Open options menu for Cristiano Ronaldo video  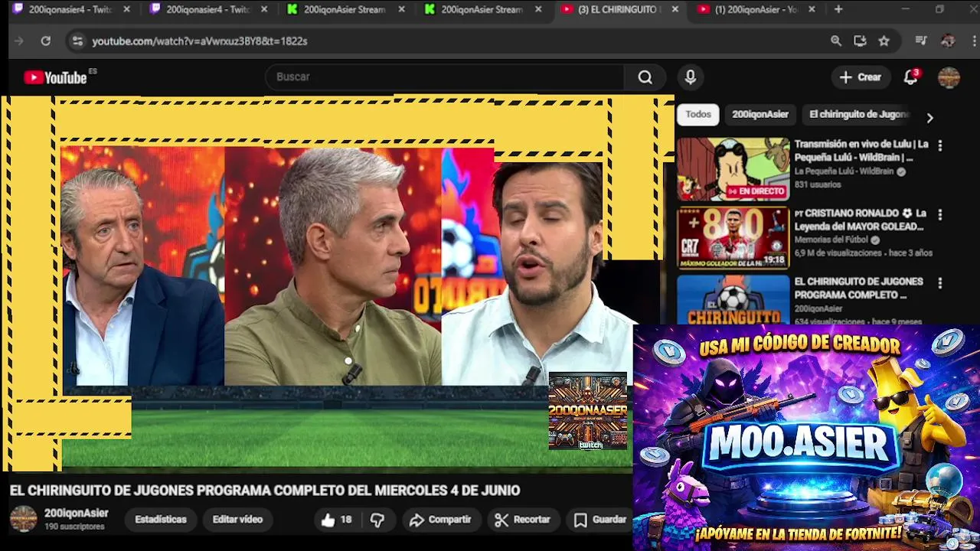tap(940, 214)
